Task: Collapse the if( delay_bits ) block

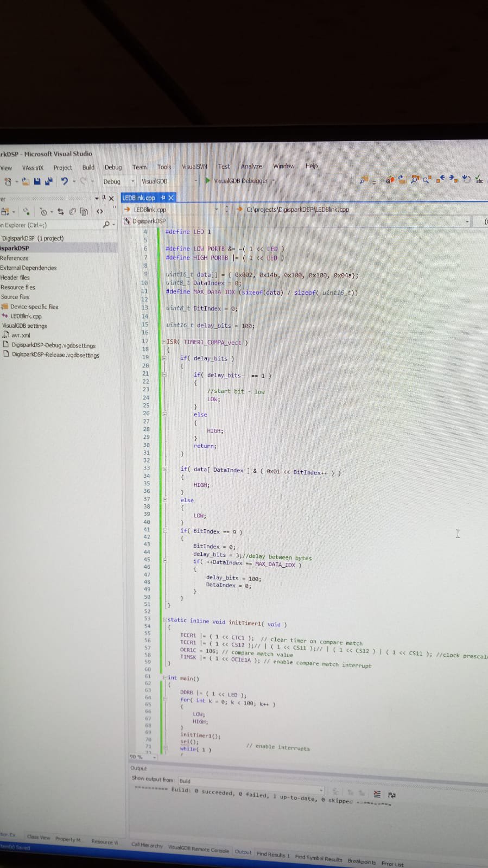Action: click(164, 358)
